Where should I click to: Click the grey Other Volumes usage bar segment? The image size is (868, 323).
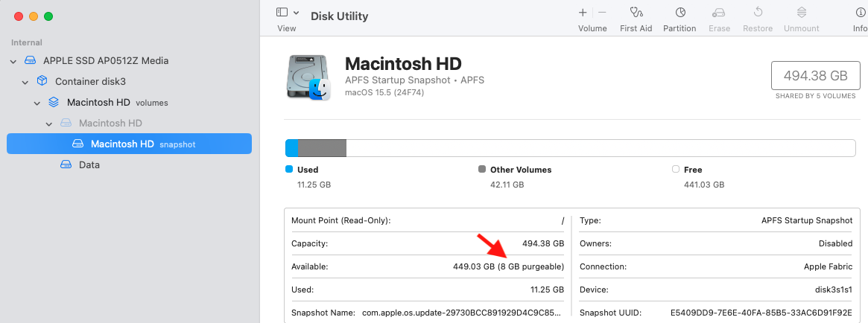(322, 148)
